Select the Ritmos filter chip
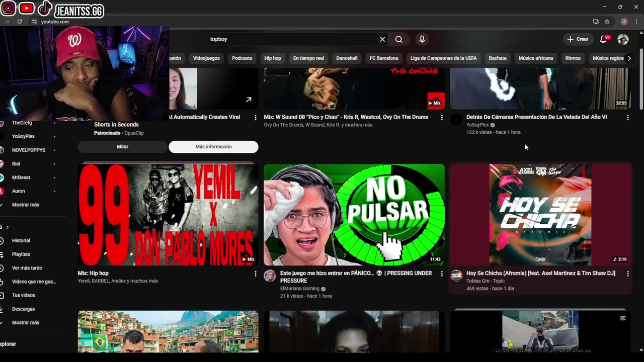This screenshot has height=362, width=644. point(573,58)
